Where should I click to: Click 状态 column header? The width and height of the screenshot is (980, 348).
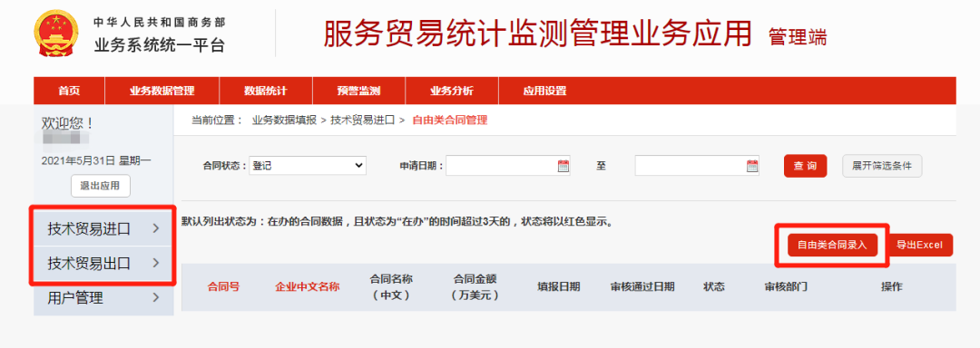pos(714,287)
